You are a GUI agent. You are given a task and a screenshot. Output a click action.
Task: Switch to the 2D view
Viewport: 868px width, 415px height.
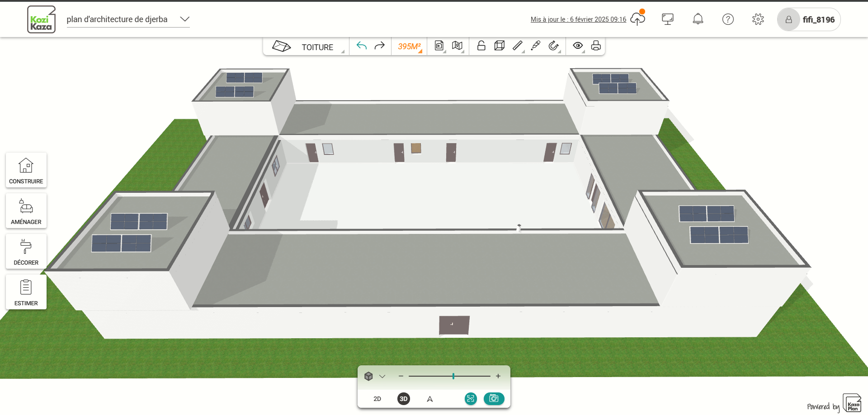pyautogui.click(x=377, y=399)
